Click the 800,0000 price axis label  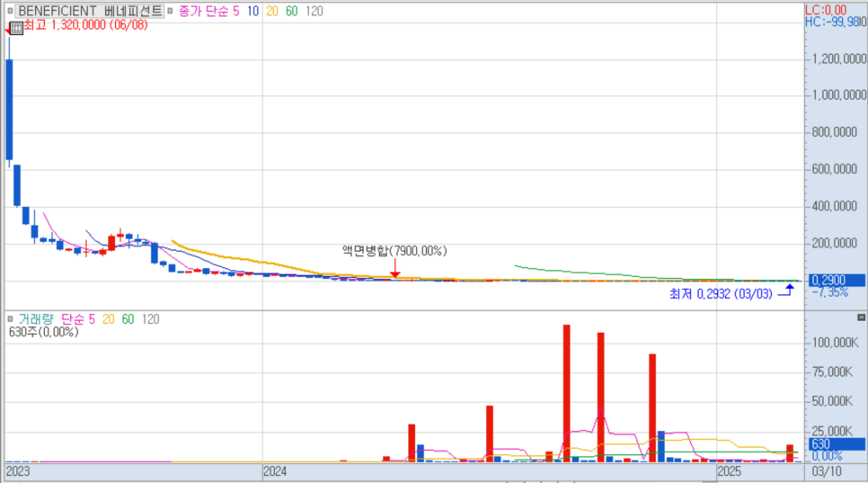coord(834,132)
